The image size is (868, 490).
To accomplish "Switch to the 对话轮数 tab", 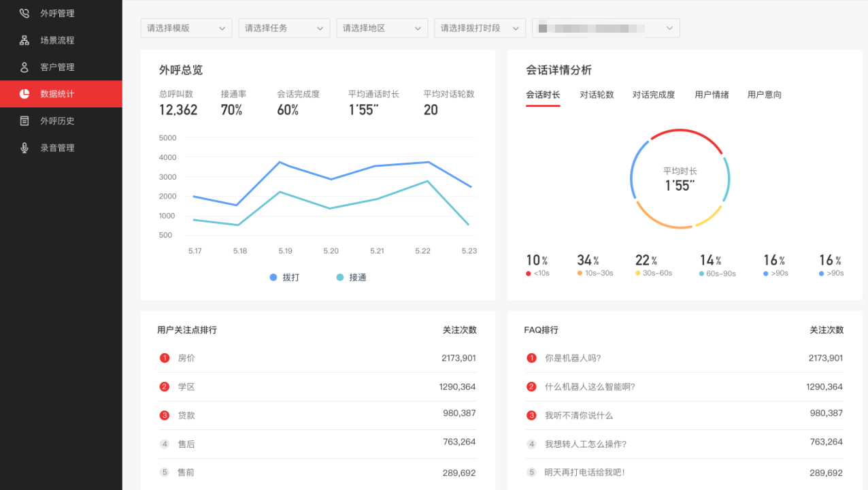I will click(x=597, y=95).
